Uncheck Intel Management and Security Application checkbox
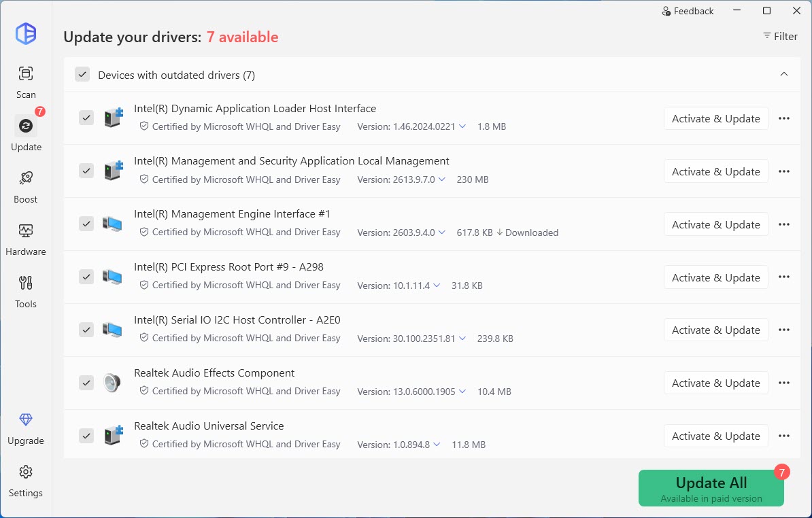The height and width of the screenshot is (518, 812). tap(86, 171)
